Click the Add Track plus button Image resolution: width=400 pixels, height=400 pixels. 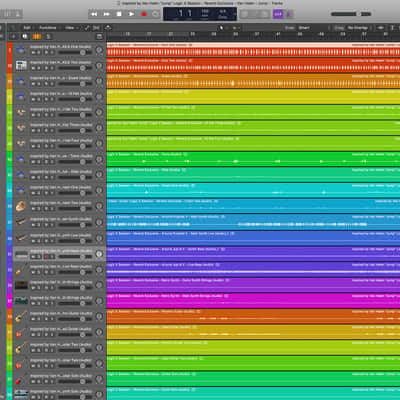tap(14, 36)
